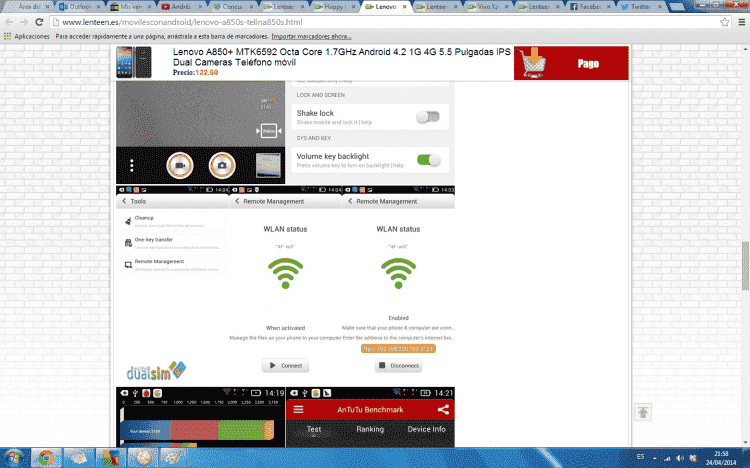The width and height of the screenshot is (750, 468).
Task: Click the Remote Management monitor icon in Tools list
Action: pyautogui.click(x=128, y=265)
